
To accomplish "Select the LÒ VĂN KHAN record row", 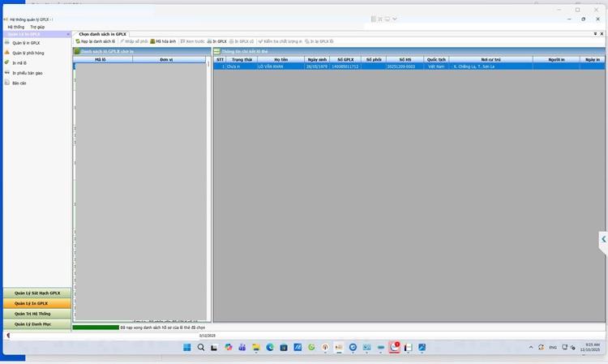I will 280,66.
